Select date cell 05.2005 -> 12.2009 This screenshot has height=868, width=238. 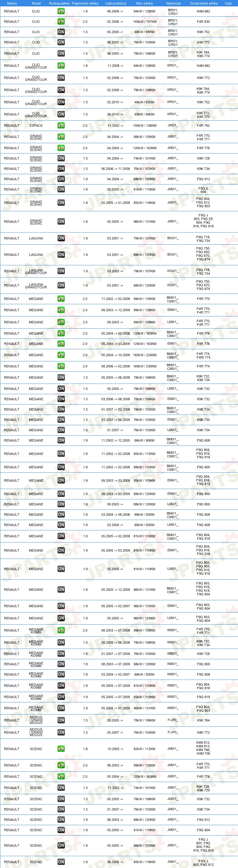pyautogui.click(x=115, y=590)
